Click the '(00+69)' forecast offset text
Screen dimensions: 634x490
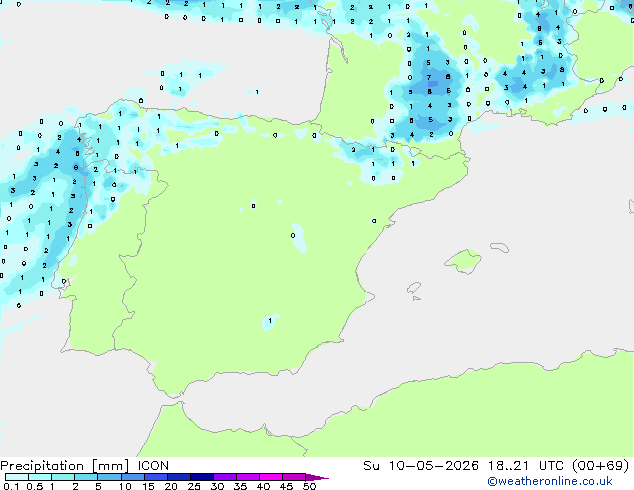point(601,466)
